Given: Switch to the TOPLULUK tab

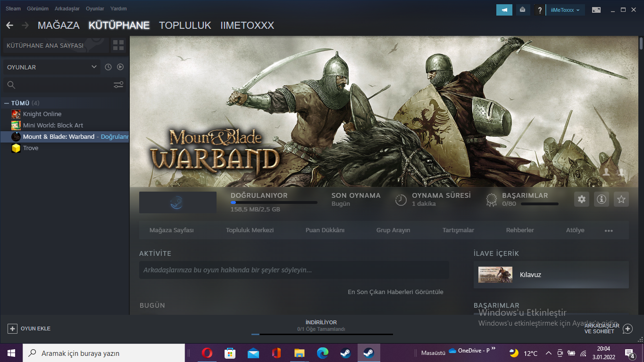Looking at the screenshot, I should tap(185, 25).
